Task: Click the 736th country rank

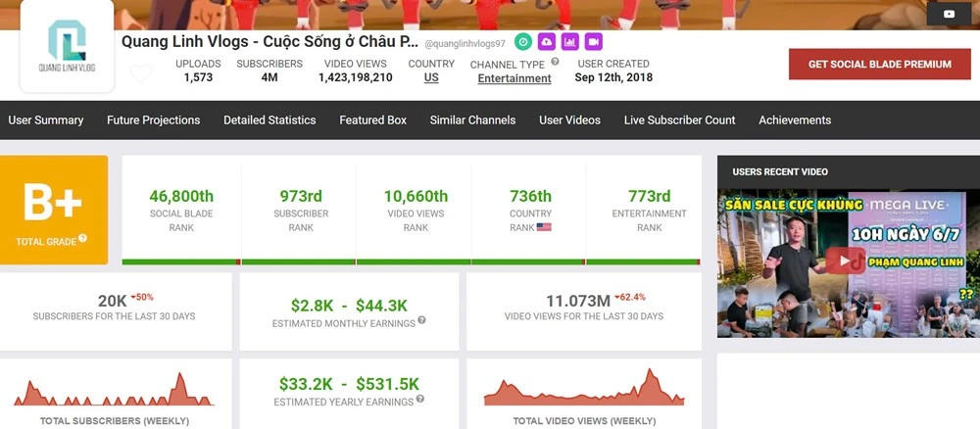Action: [x=530, y=196]
